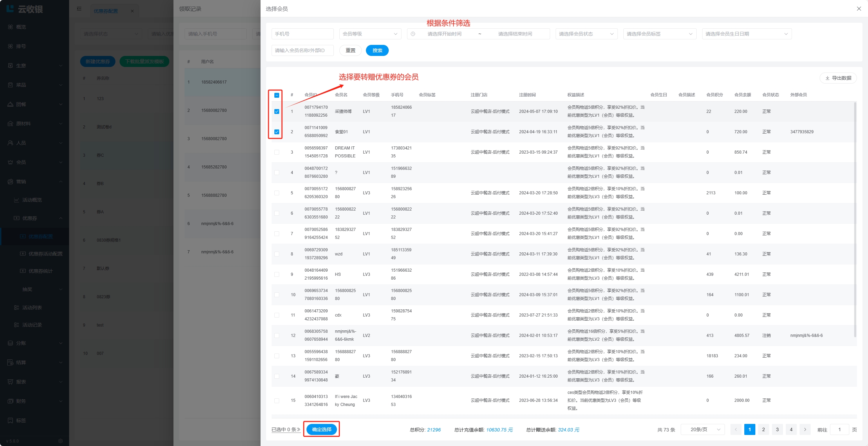Open the 会员等级 dropdown
Viewport: 868px width, 446px height.
point(370,34)
